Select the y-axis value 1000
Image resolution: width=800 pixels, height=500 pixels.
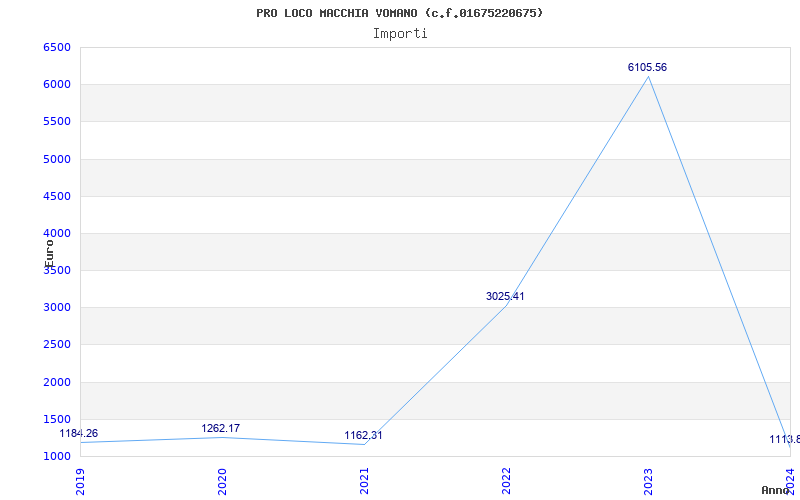57,457
